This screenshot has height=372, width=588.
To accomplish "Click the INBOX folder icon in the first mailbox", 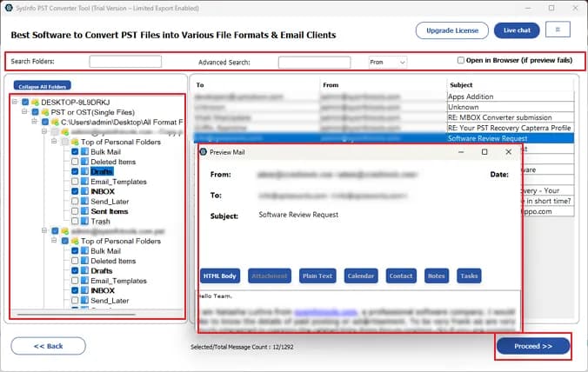I will coord(84,191).
